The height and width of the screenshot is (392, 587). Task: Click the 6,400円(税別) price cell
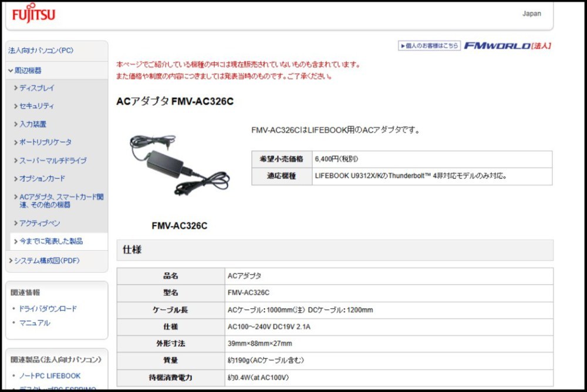pyautogui.click(x=432, y=159)
